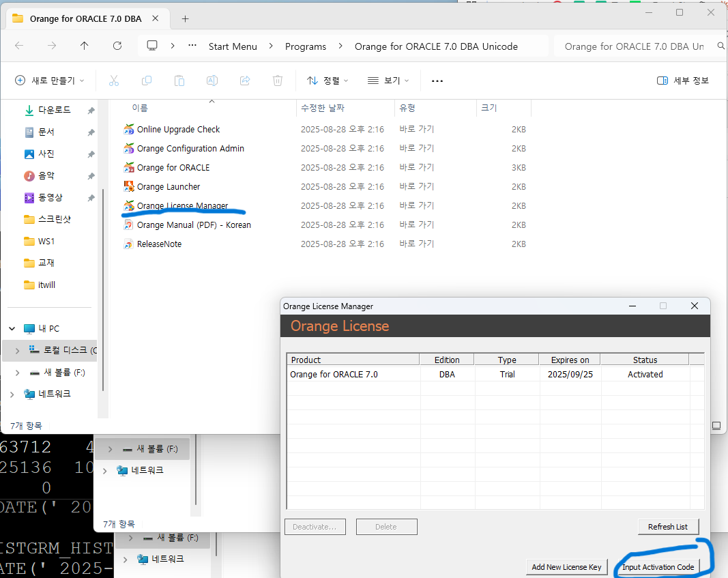Click the Back navigation arrow
Viewport: 728px width, 578px height.
[x=19, y=46]
